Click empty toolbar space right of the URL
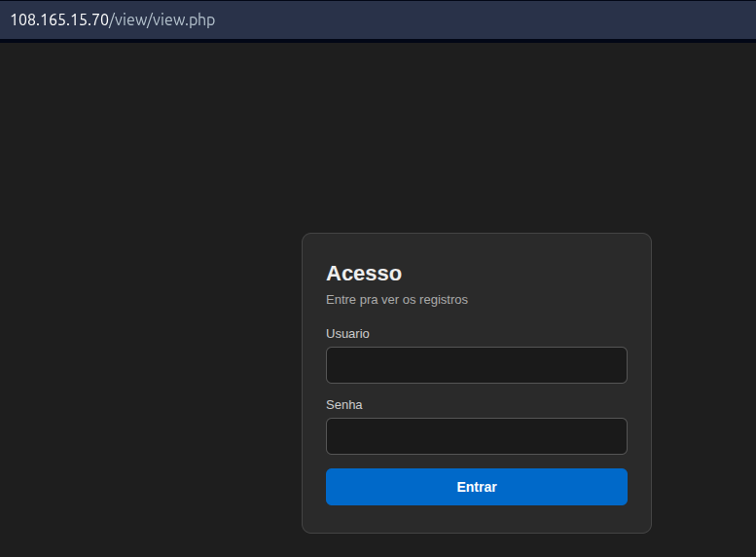 (483, 19)
